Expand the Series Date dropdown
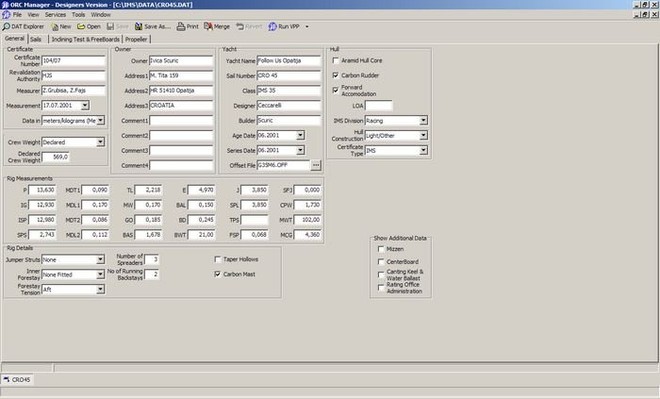The width and height of the screenshot is (660, 399). 300,150
